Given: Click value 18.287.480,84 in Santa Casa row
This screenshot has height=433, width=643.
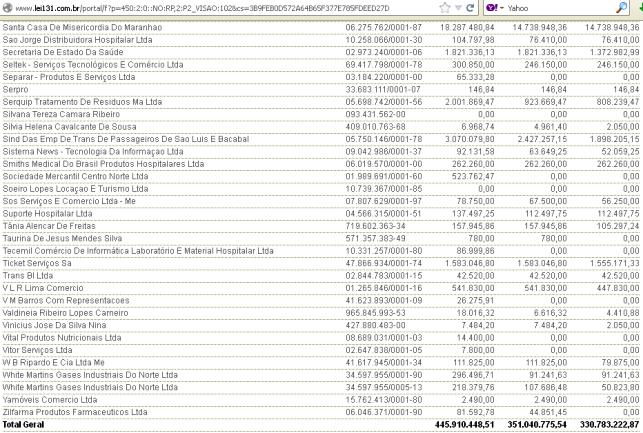Looking at the screenshot, I should click(467, 27).
